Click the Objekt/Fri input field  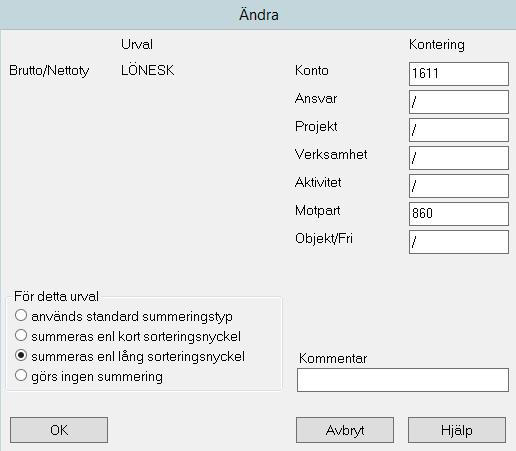pyautogui.click(x=459, y=242)
